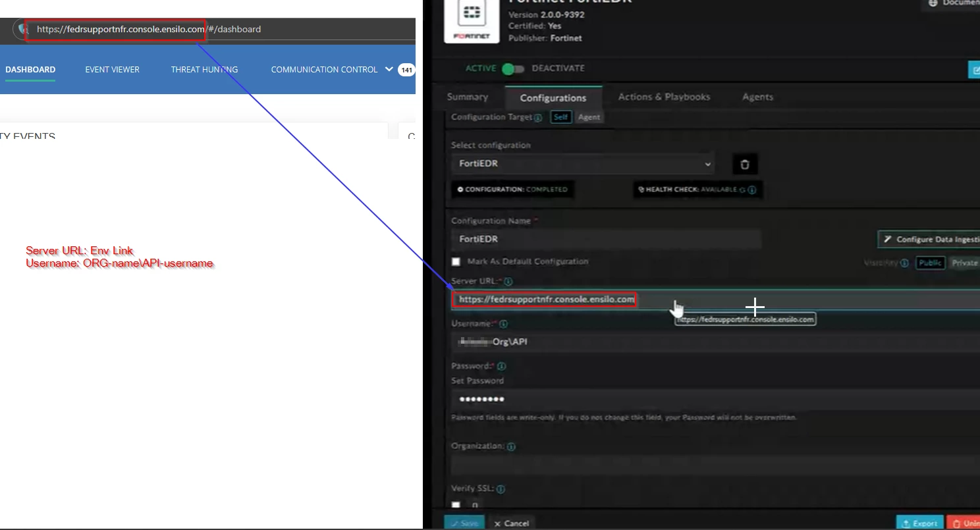Click the Configuration Target info icon

(x=538, y=118)
